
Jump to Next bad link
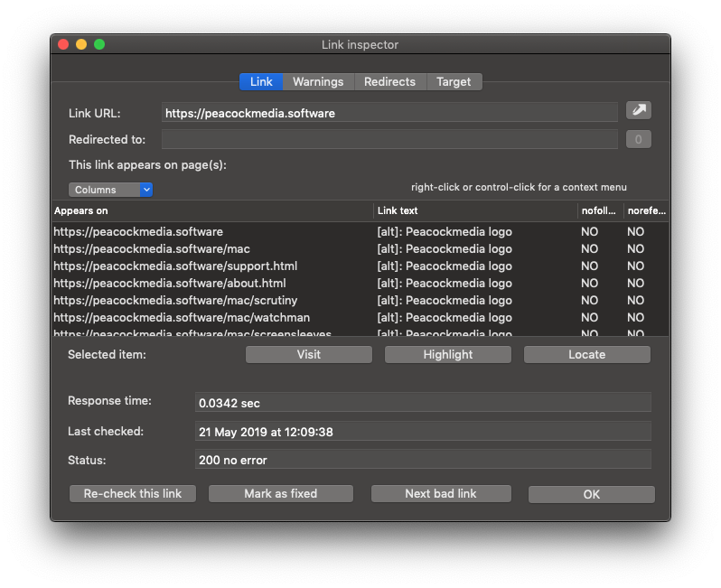pos(441,494)
